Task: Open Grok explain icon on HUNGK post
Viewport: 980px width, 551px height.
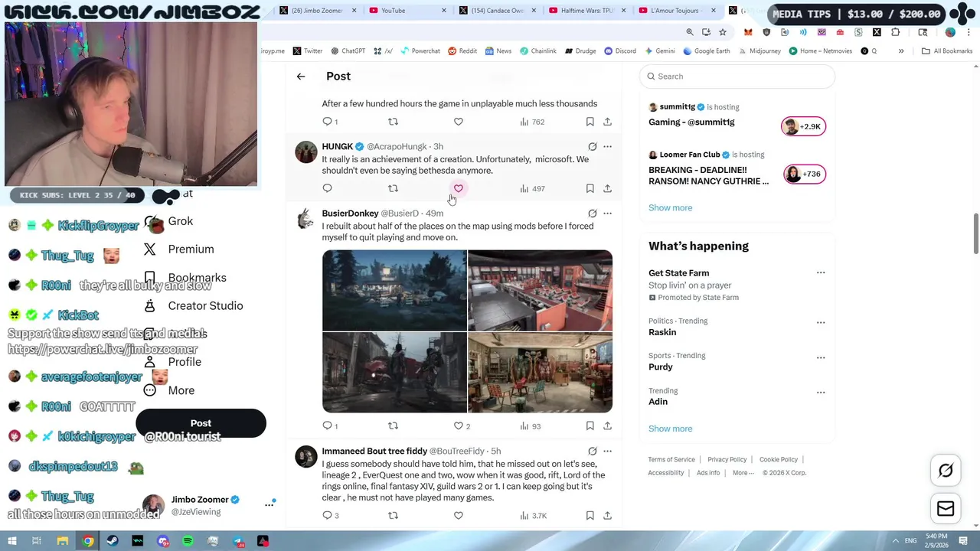Action: 593,146
